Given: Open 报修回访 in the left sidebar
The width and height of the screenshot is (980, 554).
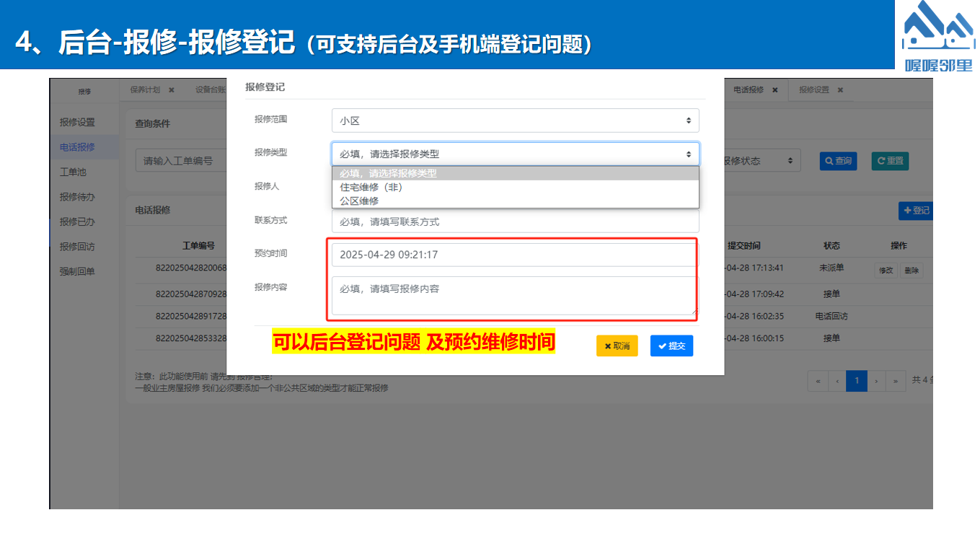Looking at the screenshot, I should (77, 247).
